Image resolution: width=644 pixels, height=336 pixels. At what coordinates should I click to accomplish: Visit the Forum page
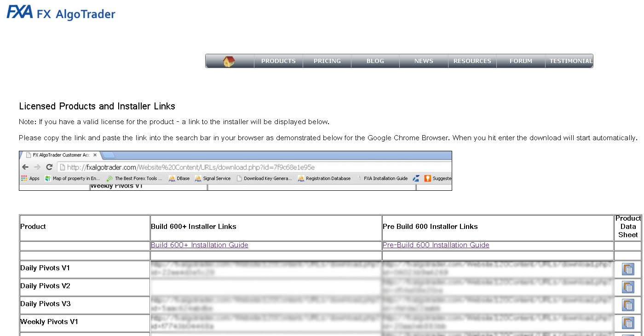(521, 61)
